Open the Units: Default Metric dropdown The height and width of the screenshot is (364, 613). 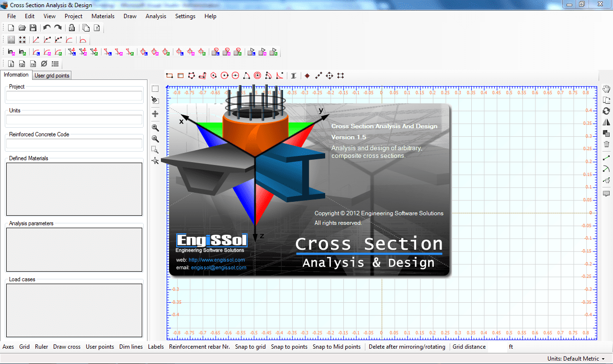pyautogui.click(x=576, y=359)
